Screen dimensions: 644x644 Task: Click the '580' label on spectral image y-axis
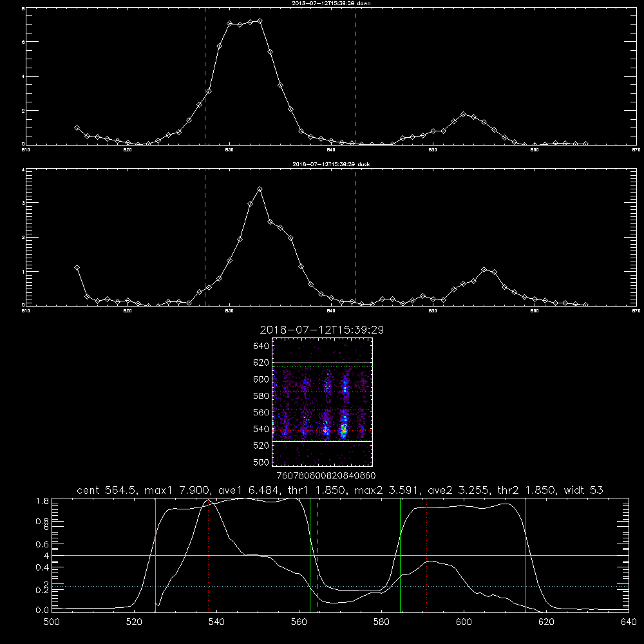pos(261,396)
